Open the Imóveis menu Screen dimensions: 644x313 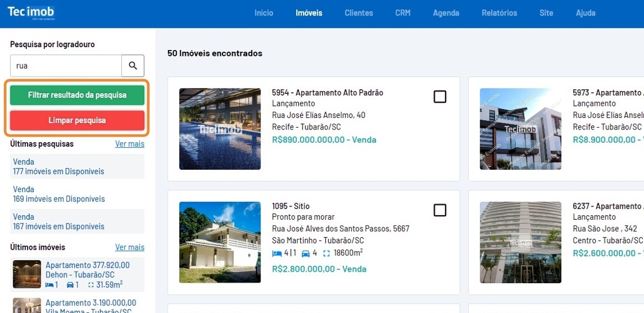309,13
